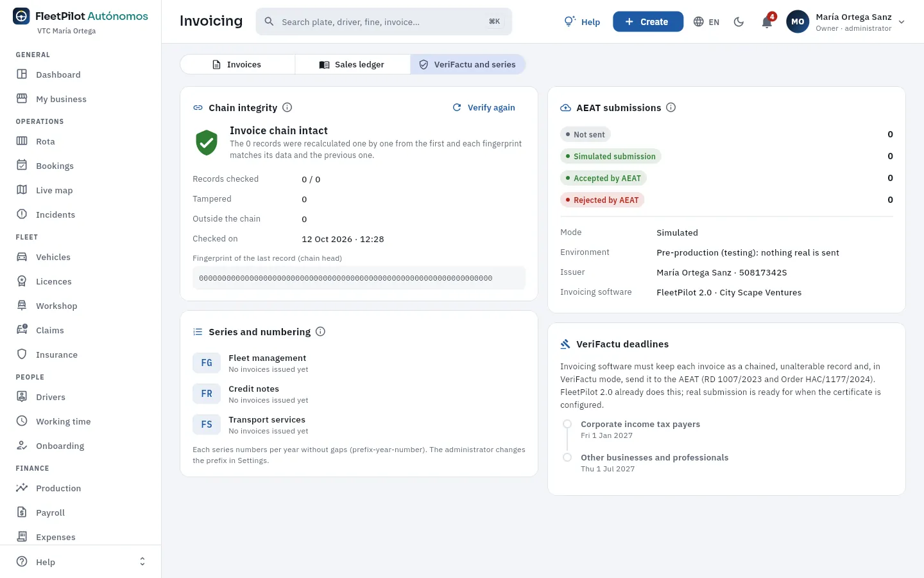Open the Drivers list
Screen dimensions: 924x578
click(x=80, y=397)
